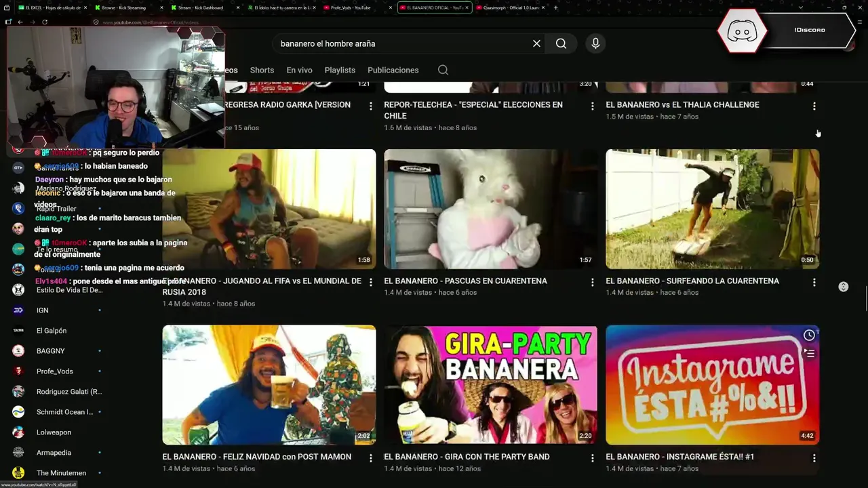Screen dimensions: 868x488
Task: Open The Minutemen channel avatar
Action: (18, 472)
